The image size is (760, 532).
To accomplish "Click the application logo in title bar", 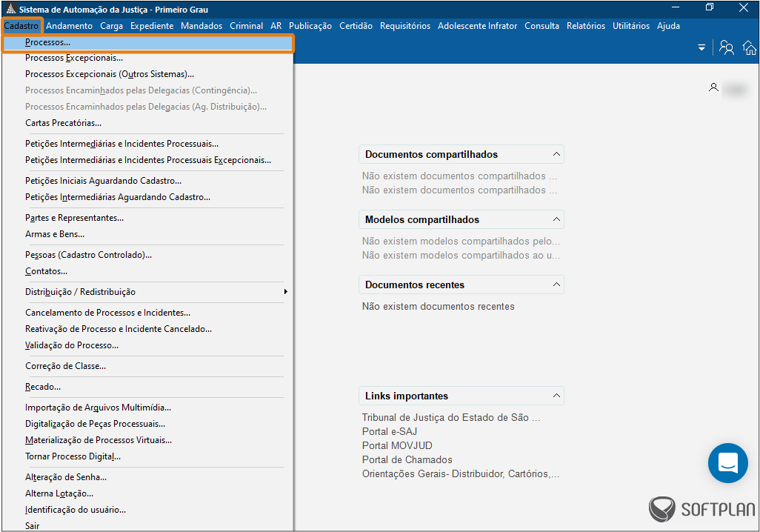I will point(10,9).
